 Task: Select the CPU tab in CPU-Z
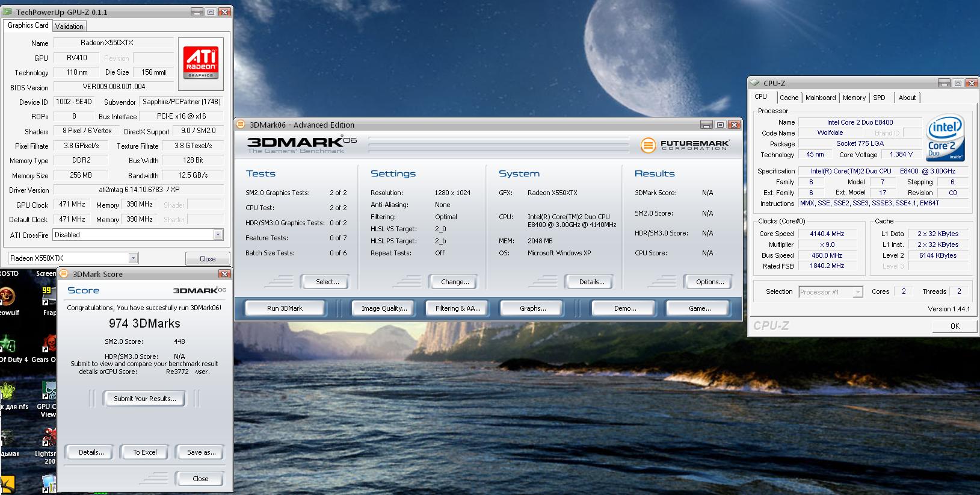(x=761, y=96)
